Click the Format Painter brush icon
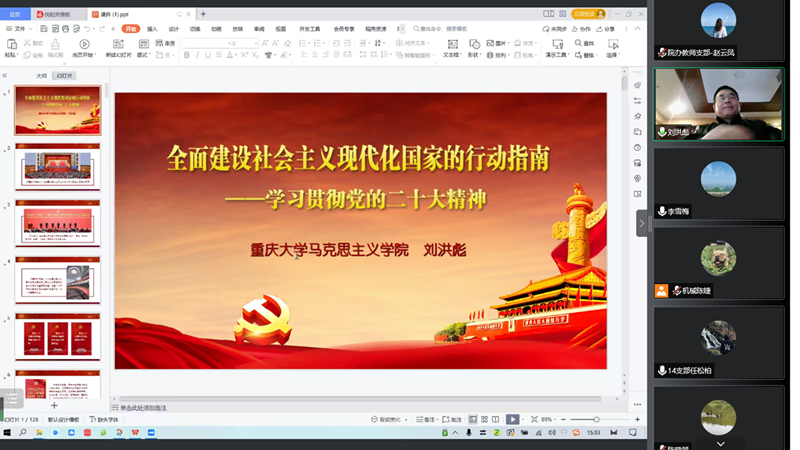This screenshot has height=450, width=800. pyautogui.click(x=55, y=44)
